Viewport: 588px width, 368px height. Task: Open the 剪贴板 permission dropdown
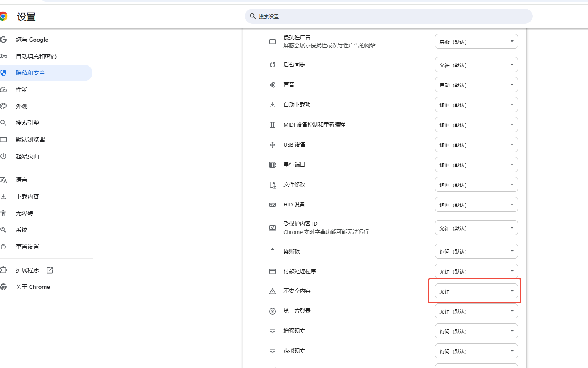(x=476, y=251)
